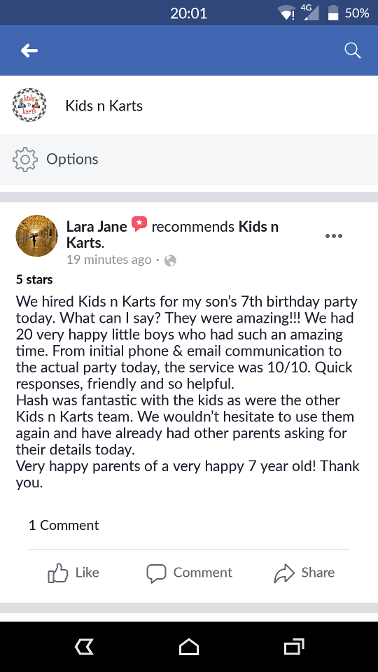
Task: Tap the Comment speech bubble button
Action: (189, 573)
